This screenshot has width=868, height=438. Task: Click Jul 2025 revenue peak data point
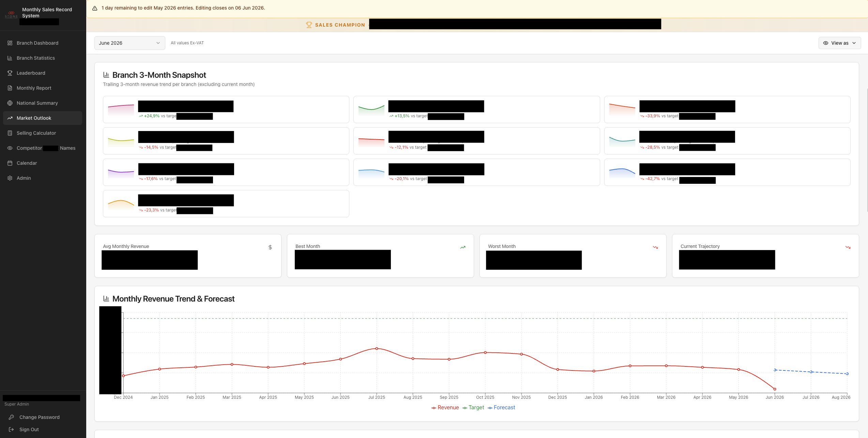[x=377, y=349]
